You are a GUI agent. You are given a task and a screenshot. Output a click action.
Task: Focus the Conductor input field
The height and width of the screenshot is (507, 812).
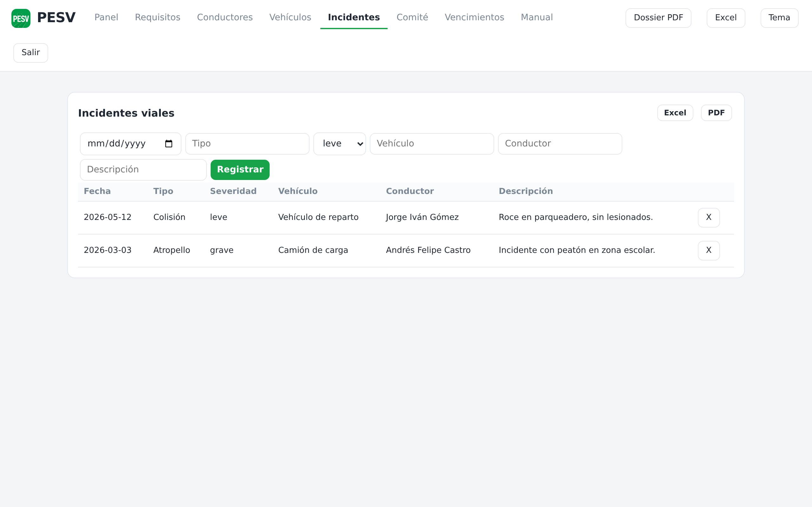(560, 144)
